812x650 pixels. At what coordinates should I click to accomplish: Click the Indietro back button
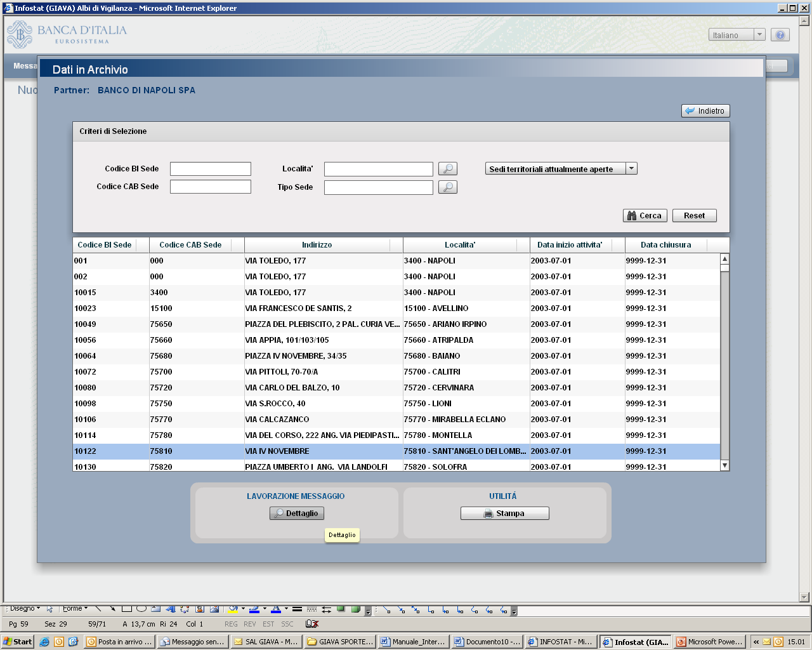coord(705,111)
